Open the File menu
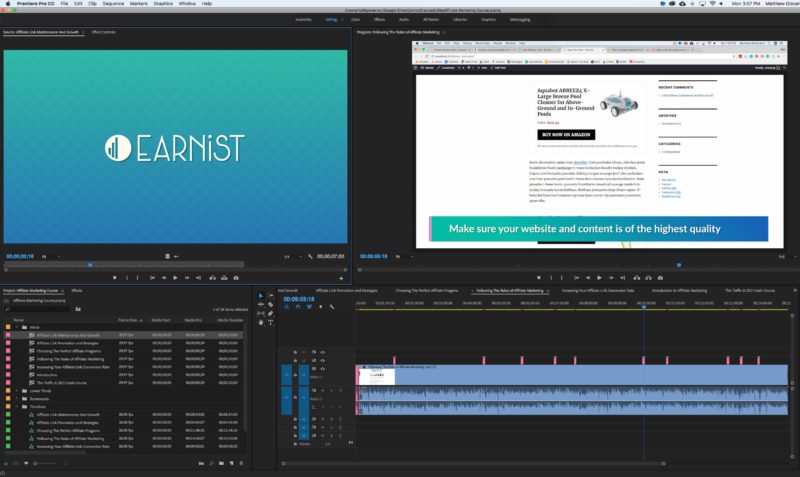This screenshot has width=800, height=477. click(x=64, y=4)
